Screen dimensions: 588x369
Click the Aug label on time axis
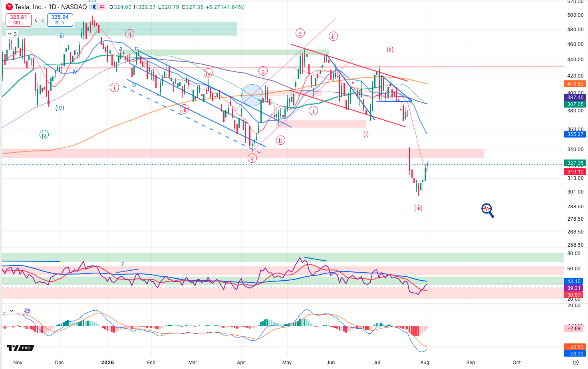(425, 363)
